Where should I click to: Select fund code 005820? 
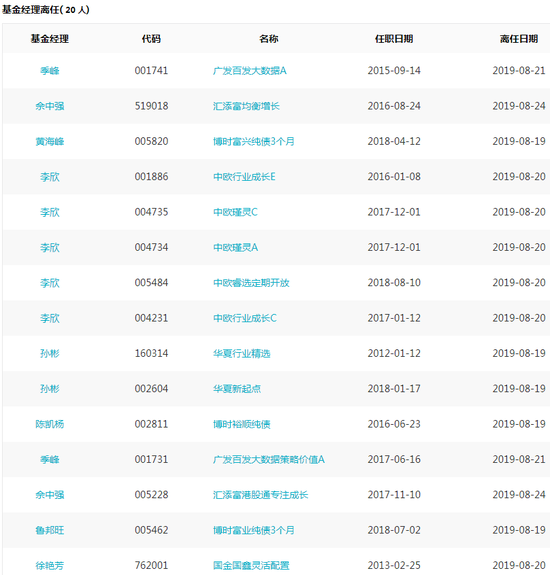coord(151,141)
